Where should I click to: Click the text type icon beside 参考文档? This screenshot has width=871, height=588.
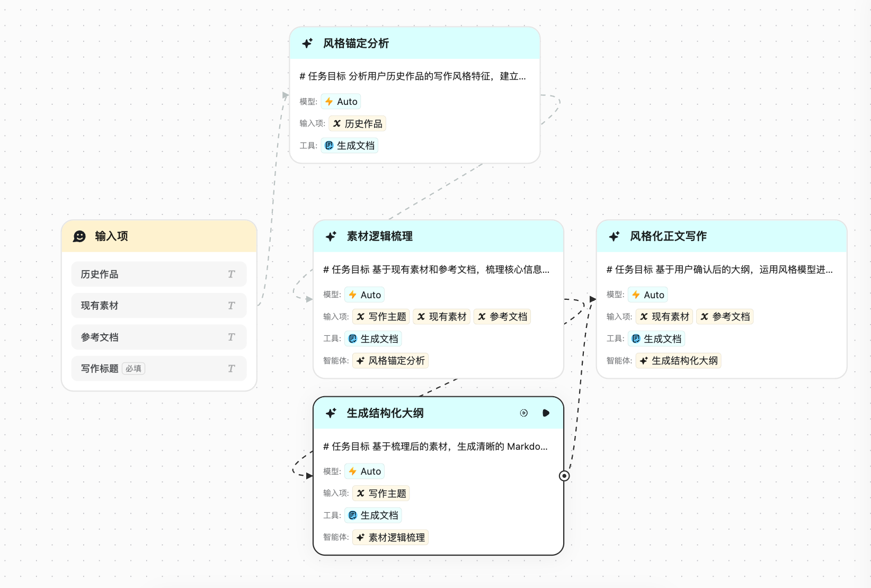click(231, 337)
